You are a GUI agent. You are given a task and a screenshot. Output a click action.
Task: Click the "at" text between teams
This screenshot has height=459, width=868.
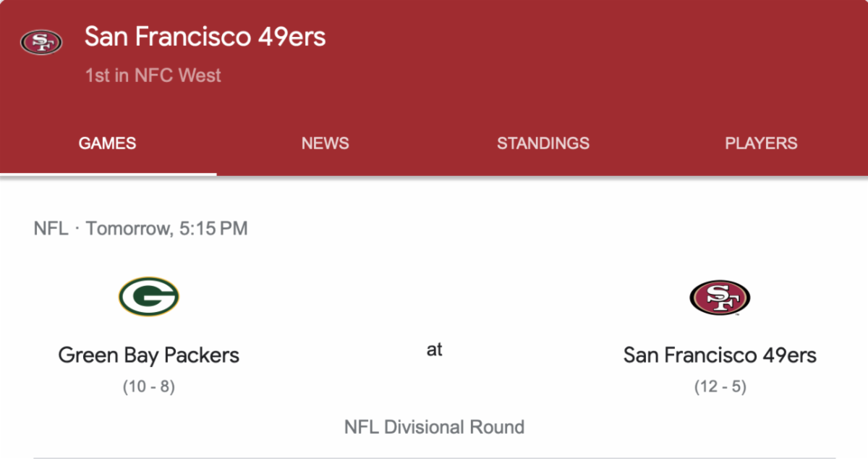[x=434, y=350]
